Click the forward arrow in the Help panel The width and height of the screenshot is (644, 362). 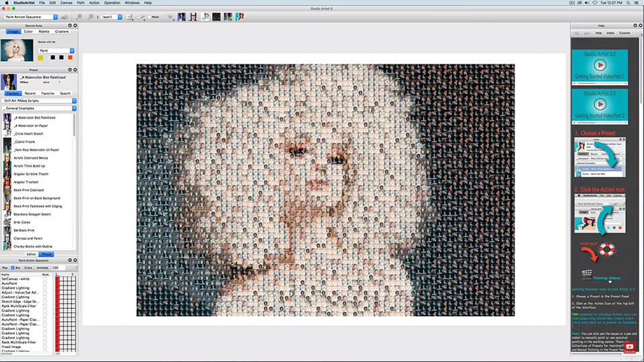tap(587, 33)
